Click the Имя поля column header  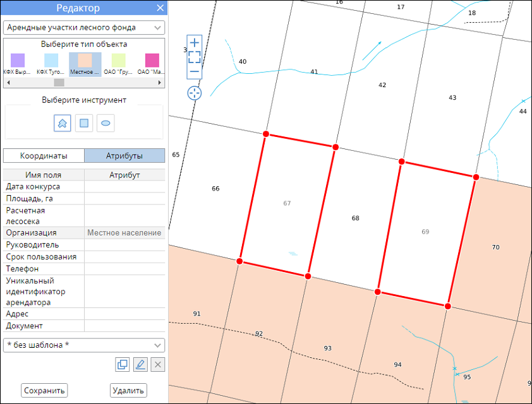point(44,175)
